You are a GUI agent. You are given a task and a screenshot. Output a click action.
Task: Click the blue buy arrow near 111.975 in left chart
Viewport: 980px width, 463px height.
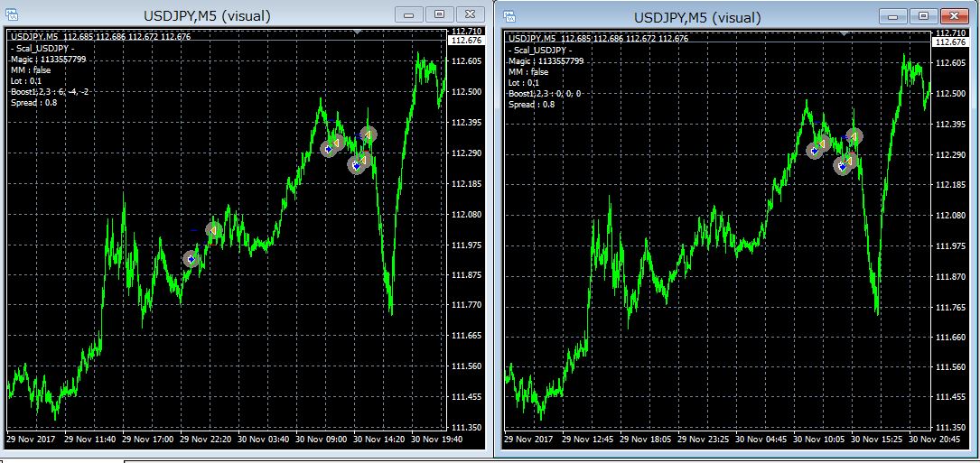tap(191, 259)
